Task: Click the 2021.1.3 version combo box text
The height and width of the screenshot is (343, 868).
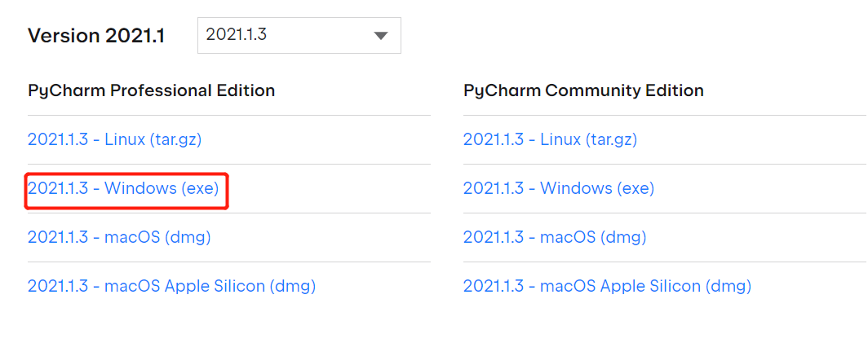Action: 237,35
